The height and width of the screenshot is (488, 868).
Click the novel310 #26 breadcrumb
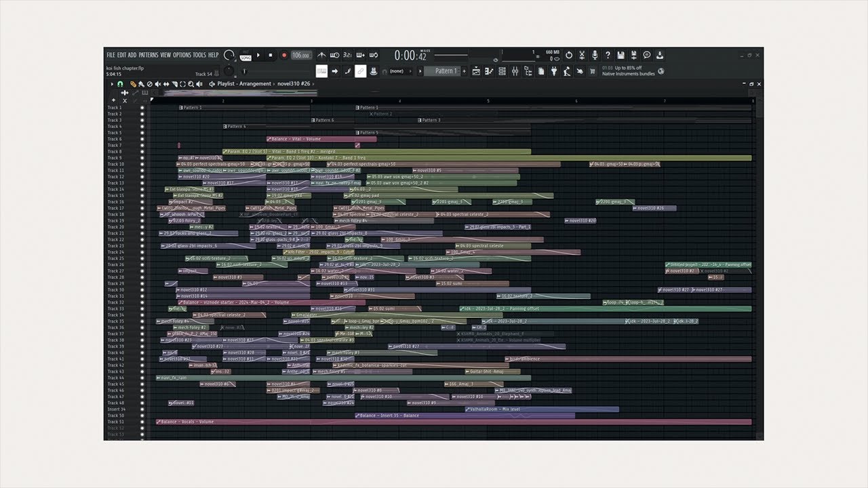pos(294,84)
